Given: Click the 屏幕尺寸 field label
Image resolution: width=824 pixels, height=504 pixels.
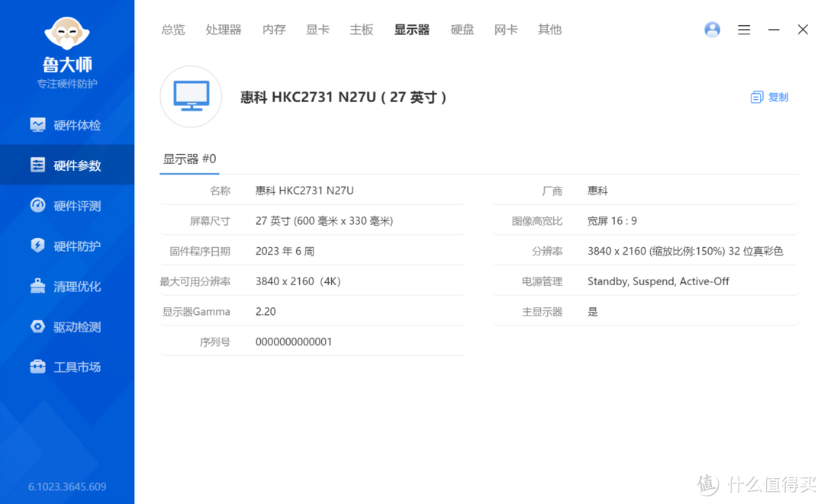Looking at the screenshot, I should click(x=210, y=221).
